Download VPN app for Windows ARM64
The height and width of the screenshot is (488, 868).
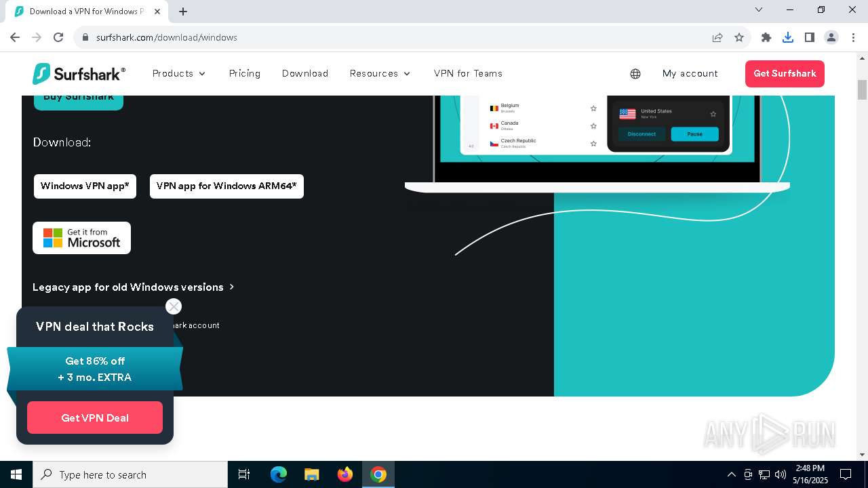pos(226,186)
